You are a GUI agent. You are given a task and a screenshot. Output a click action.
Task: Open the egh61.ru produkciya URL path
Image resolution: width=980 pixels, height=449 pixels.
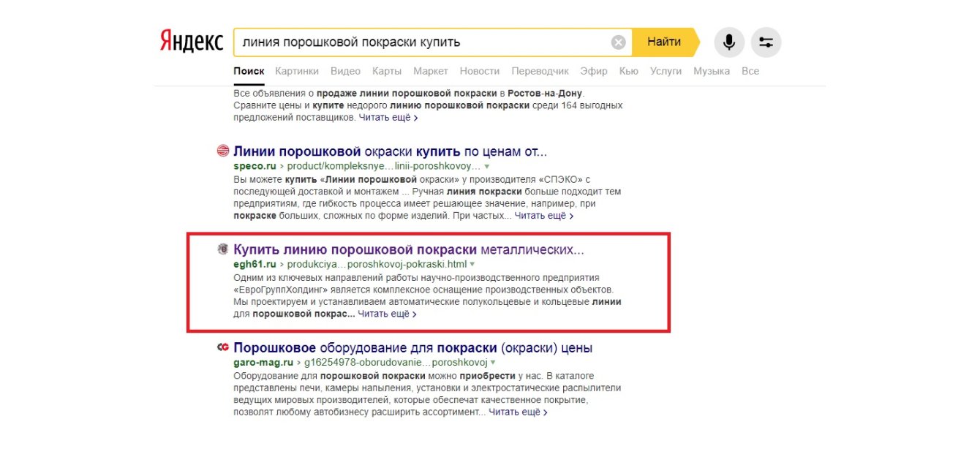[x=376, y=264]
